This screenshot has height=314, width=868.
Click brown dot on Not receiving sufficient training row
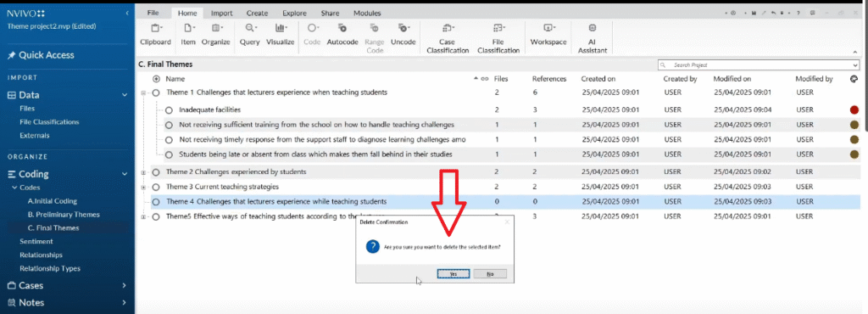[854, 125]
